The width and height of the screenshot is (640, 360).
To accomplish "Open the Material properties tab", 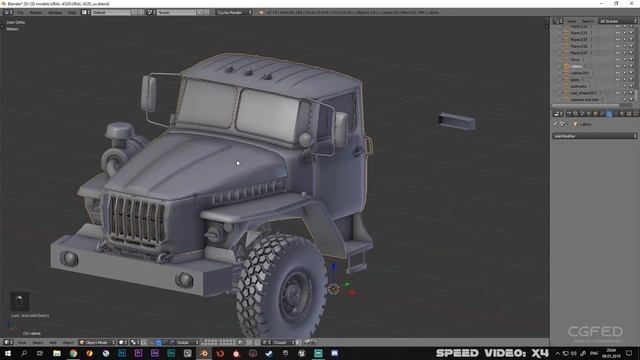I will click(622, 114).
